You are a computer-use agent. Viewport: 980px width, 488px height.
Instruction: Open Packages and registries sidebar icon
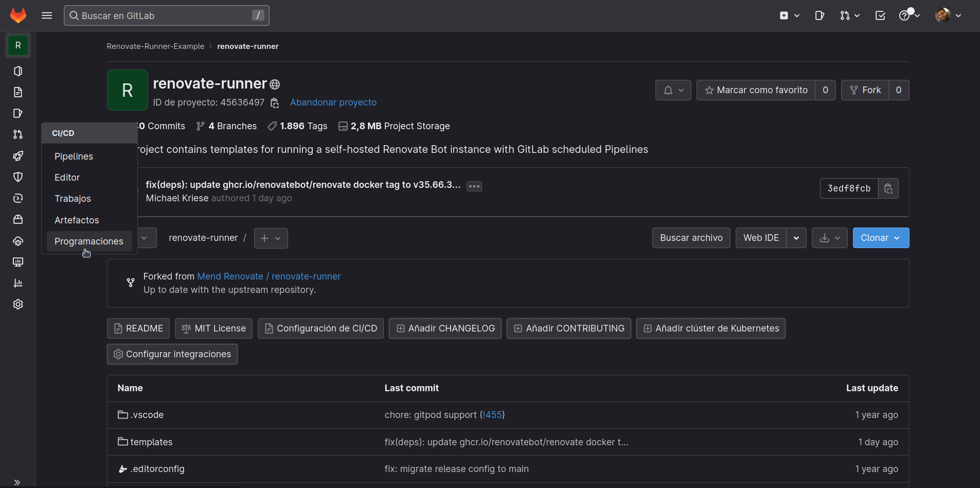tap(18, 219)
